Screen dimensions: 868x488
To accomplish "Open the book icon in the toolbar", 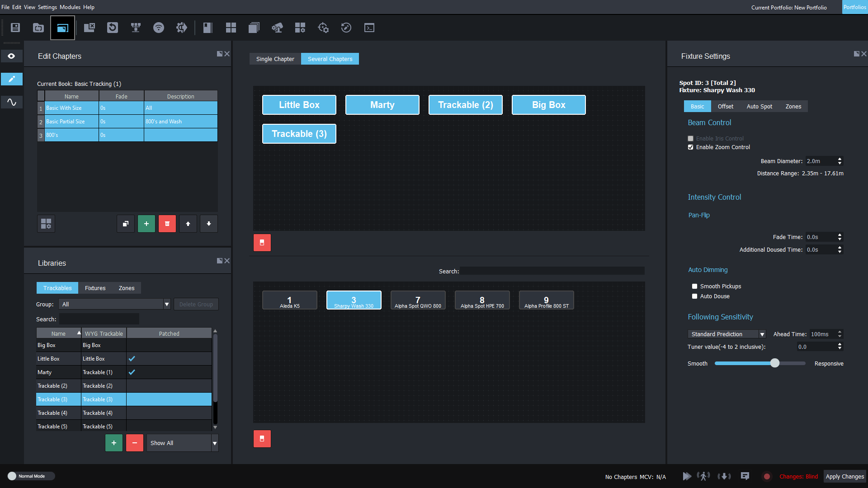I will pos(208,28).
